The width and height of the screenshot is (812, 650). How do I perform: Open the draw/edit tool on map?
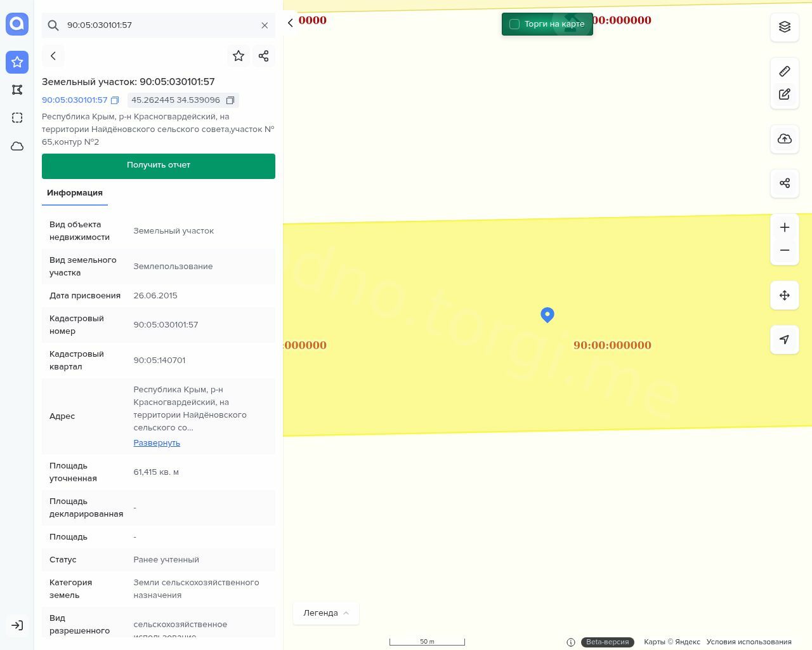[x=785, y=95]
